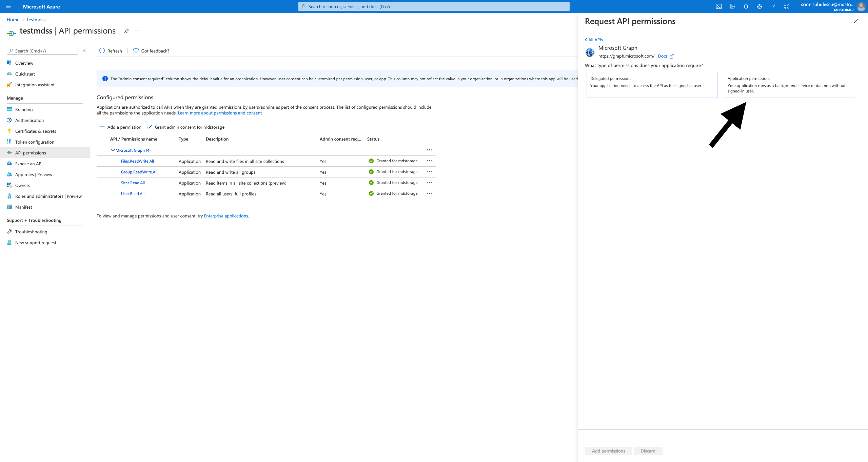Click the API / Permissions name header

[x=134, y=139]
